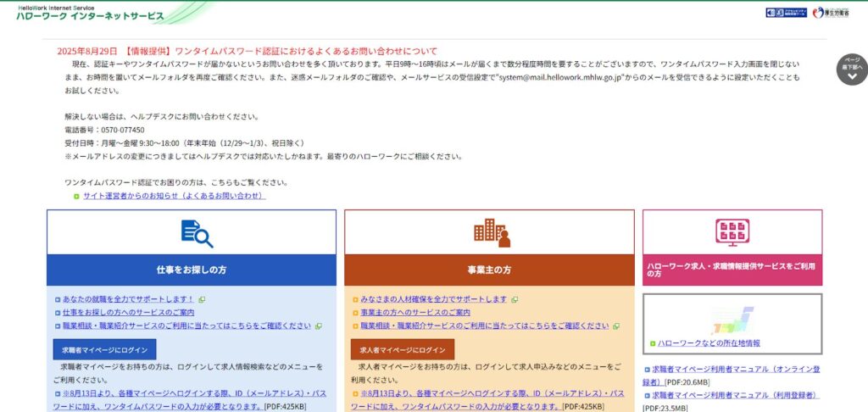This screenshot has width=868, height=412.
Task: Click the accessibility support tool icon
Action: pos(787,13)
